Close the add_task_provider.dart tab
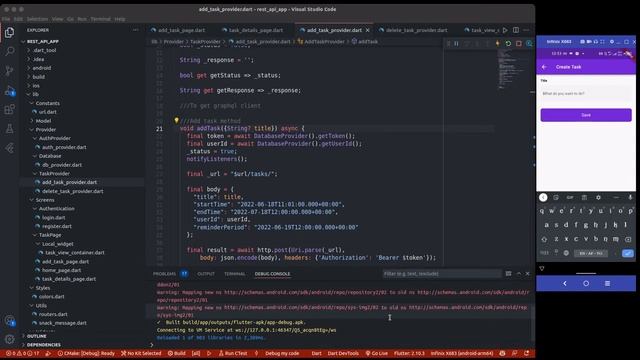 click(368, 30)
